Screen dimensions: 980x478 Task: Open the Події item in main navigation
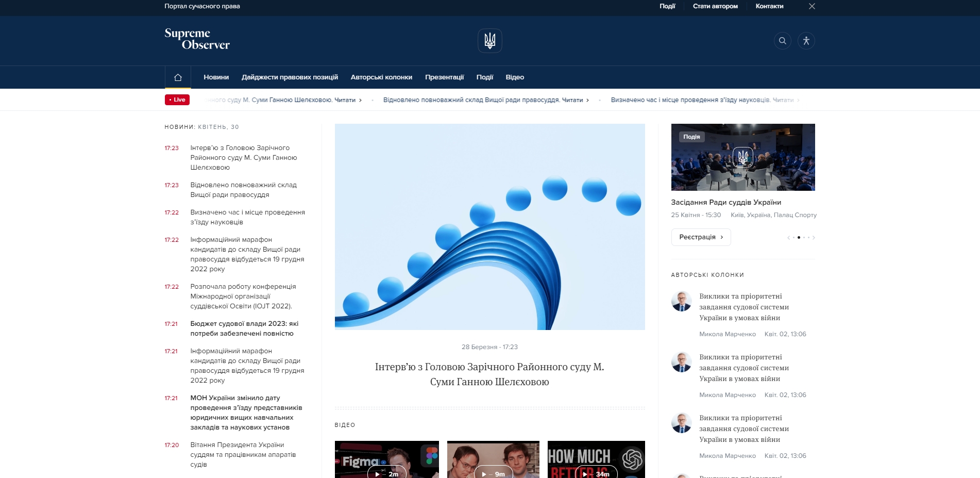tap(484, 77)
